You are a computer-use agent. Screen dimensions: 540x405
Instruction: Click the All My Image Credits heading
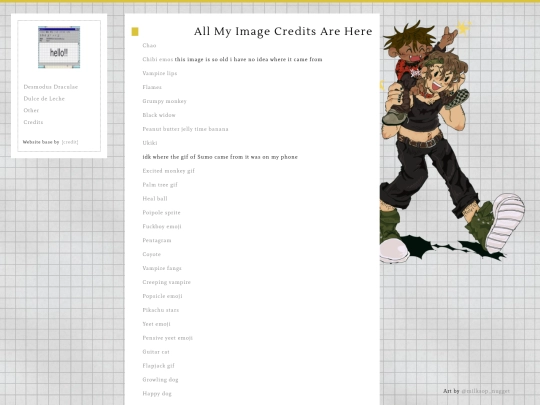[x=283, y=31]
